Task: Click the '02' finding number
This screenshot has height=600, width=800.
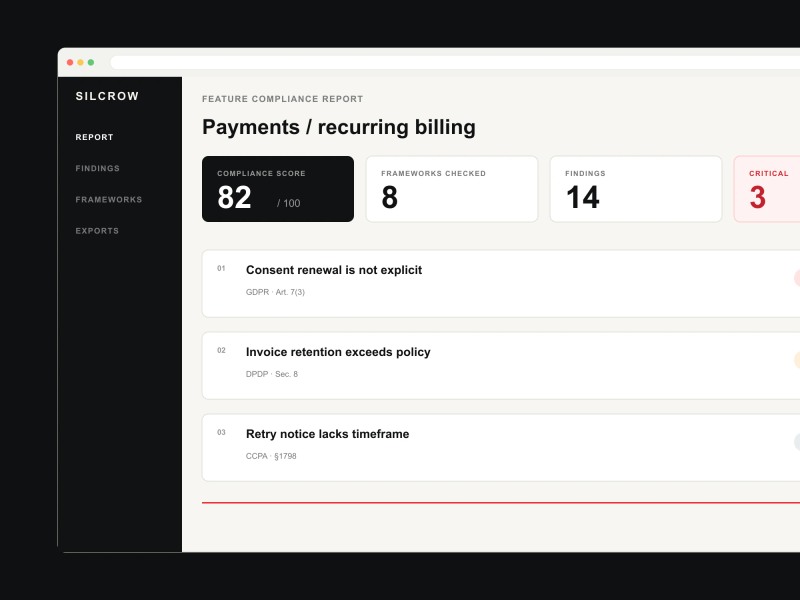Action: click(221, 351)
